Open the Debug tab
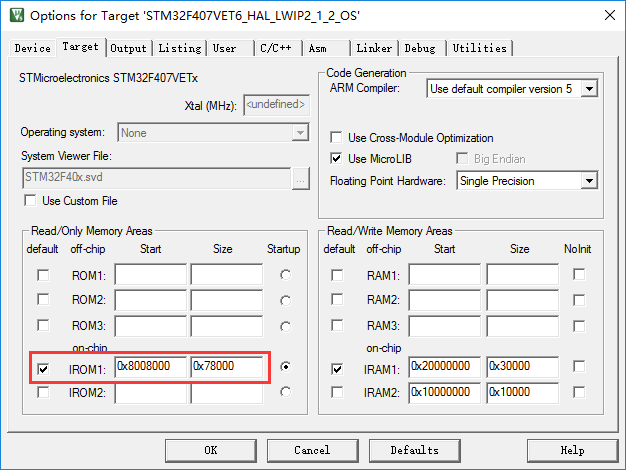The image size is (626, 470). point(422,48)
